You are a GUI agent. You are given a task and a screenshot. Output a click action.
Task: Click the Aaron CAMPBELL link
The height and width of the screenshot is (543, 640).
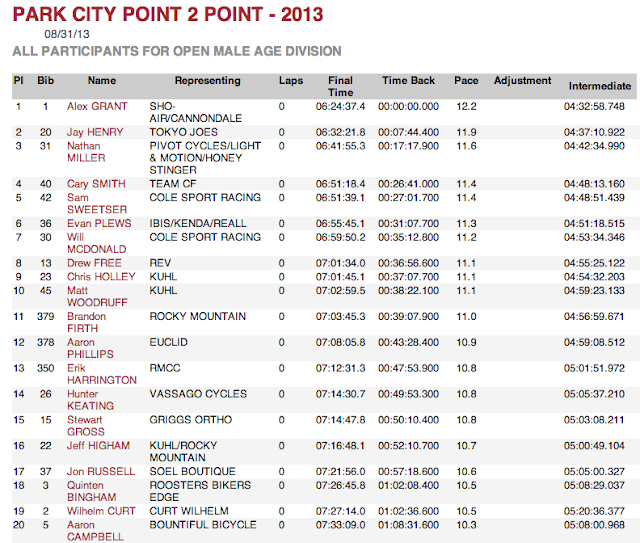pyautogui.click(x=95, y=531)
